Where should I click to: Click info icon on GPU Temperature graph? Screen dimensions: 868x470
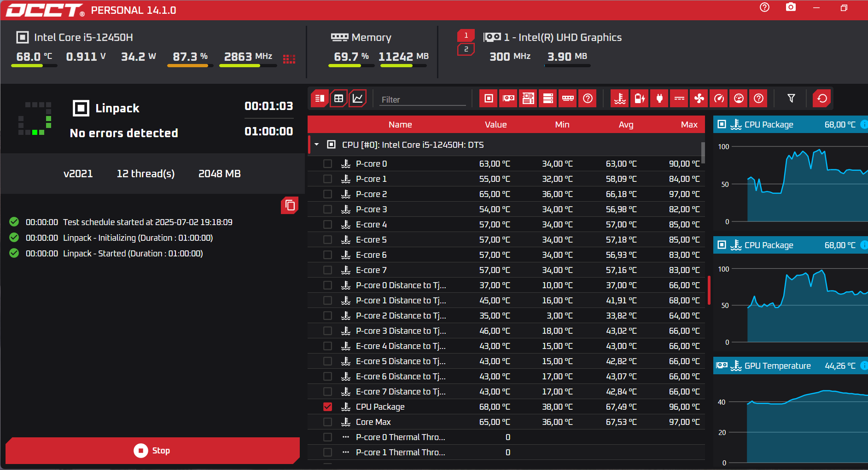click(864, 366)
